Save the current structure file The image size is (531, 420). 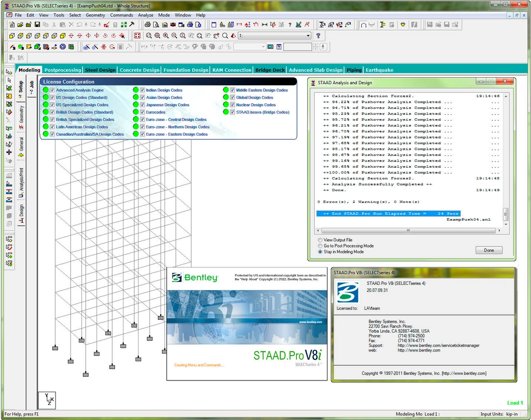click(x=37, y=24)
